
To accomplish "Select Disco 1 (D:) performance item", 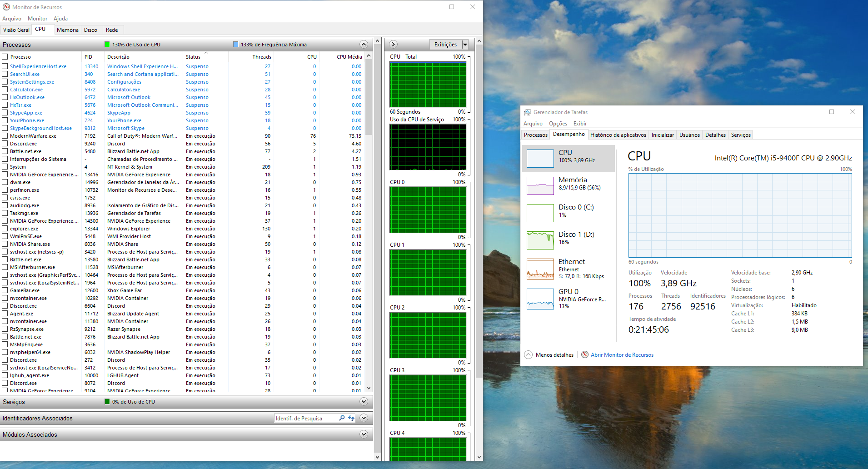I will (568, 240).
